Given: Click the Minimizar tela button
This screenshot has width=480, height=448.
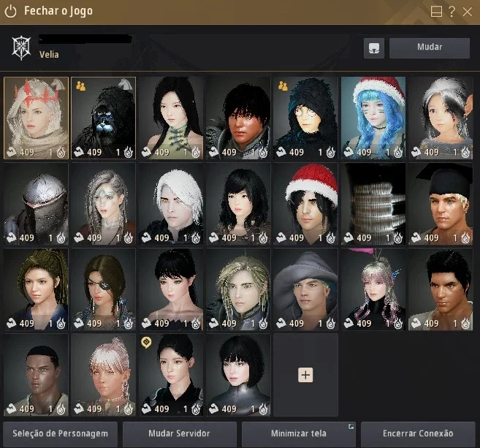Looking at the screenshot, I should click(299, 433).
